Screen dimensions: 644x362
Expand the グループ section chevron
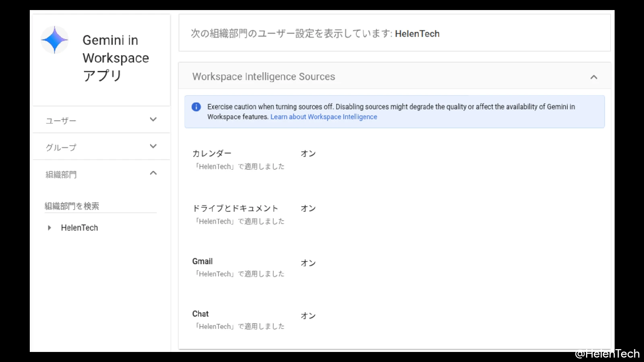153,146
